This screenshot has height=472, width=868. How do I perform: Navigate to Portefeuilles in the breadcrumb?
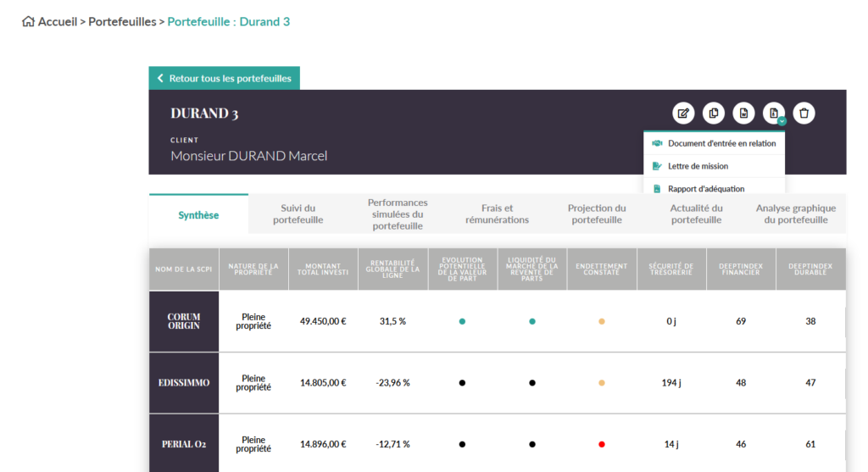pos(122,22)
